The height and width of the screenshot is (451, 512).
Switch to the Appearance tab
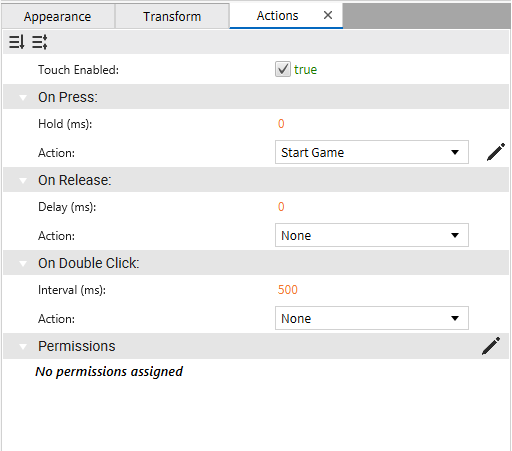(58, 16)
